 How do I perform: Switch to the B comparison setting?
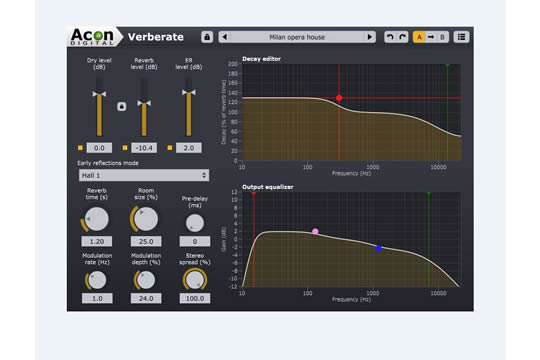coord(442,37)
